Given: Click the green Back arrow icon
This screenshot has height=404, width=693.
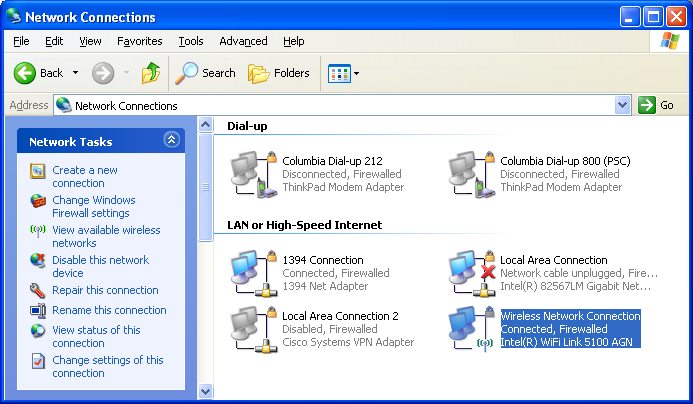Looking at the screenshot, I should (x=24, y=73).
